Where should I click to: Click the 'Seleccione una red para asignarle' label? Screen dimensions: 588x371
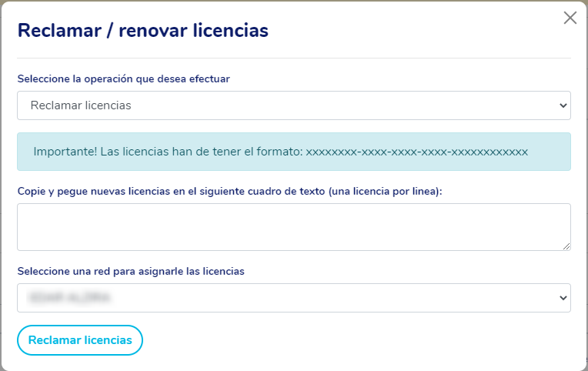(x=130, y=271)
